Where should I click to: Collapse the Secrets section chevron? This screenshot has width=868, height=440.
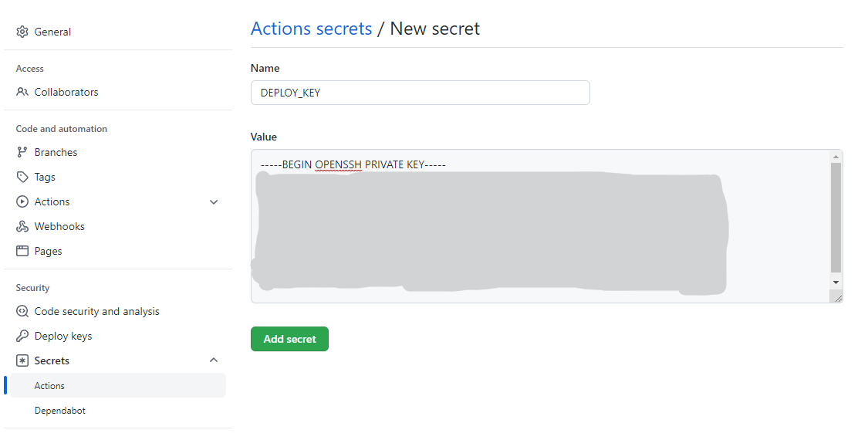(x=214, y=360)
